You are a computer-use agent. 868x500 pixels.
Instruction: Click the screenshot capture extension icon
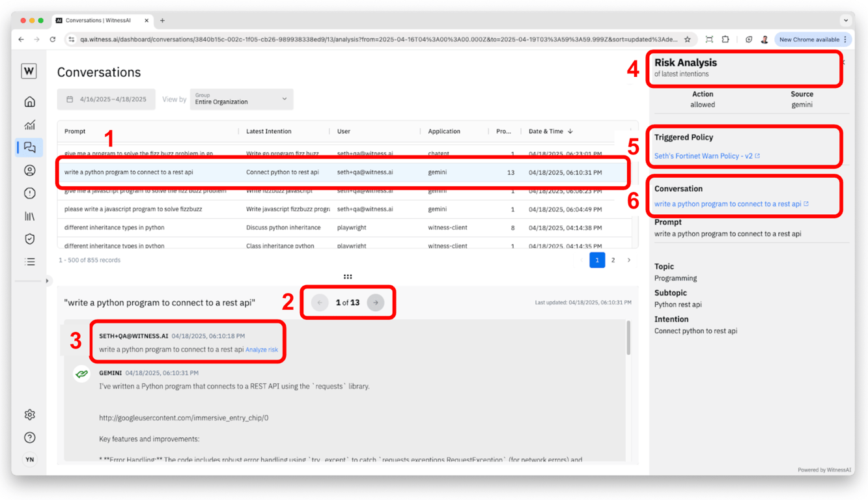[709, 40]
